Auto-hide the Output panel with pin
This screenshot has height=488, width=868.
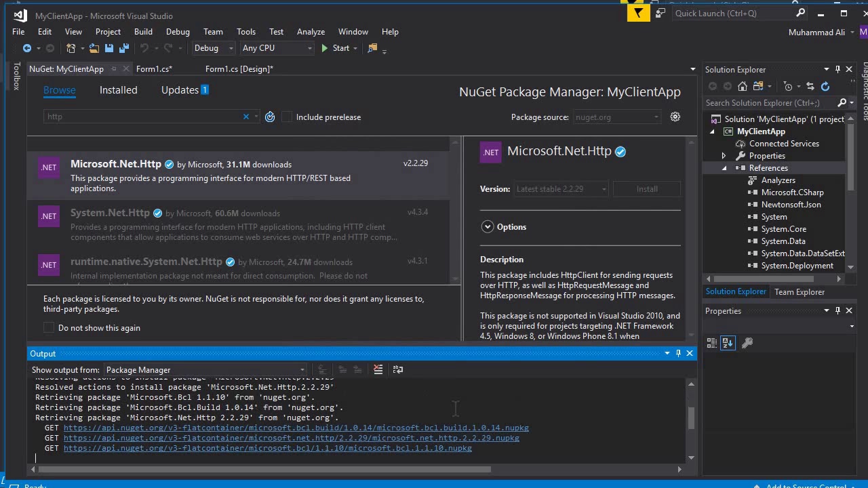click(x=678, y=353)
